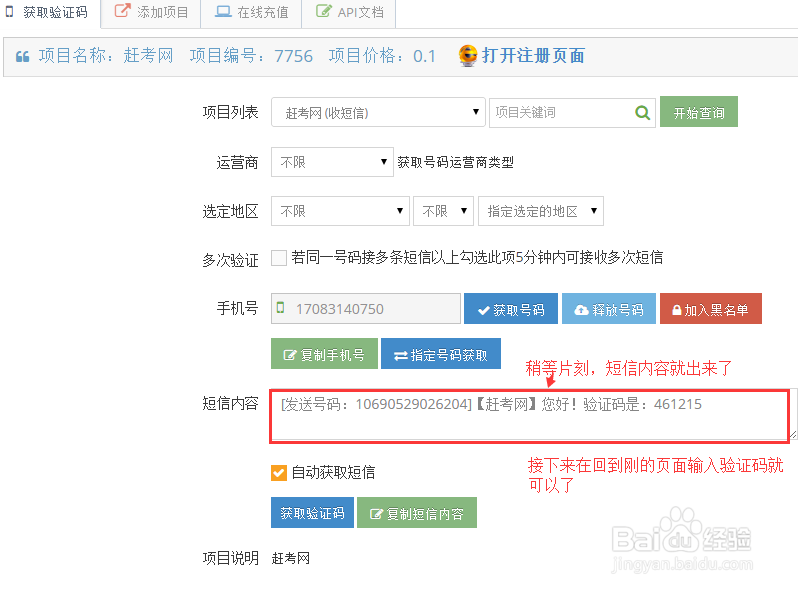This screenshot has height=592, width=798.
Task: Click the phone icon in 获取验证码 tab
Action: [x=10, y=11]
